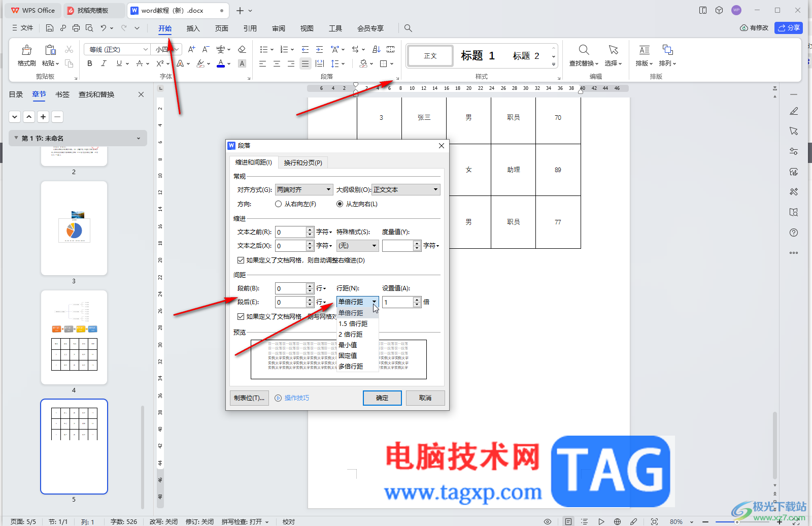The image size is (812, 526).
Task: Switch to the 目录 navigation tab
Action: [x=16, y=94]
